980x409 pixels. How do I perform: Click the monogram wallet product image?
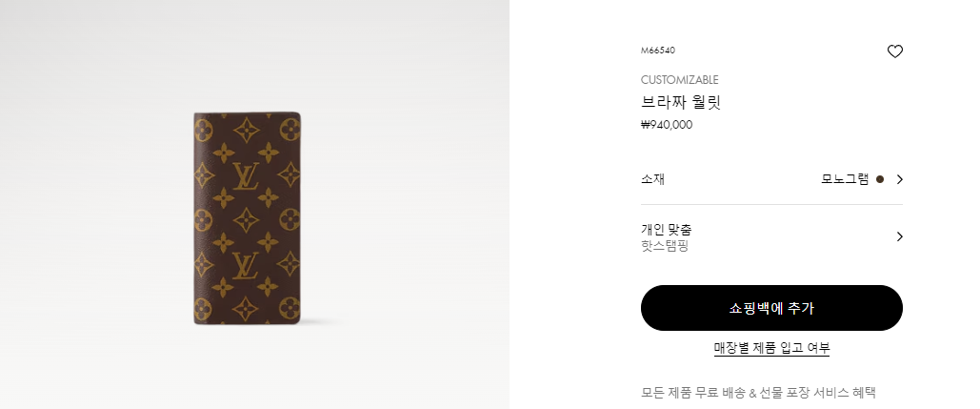coord(247,218)
